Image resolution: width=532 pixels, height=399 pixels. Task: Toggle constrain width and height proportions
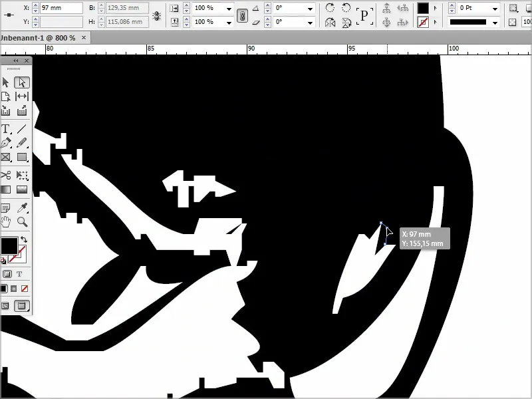[156, 15]
